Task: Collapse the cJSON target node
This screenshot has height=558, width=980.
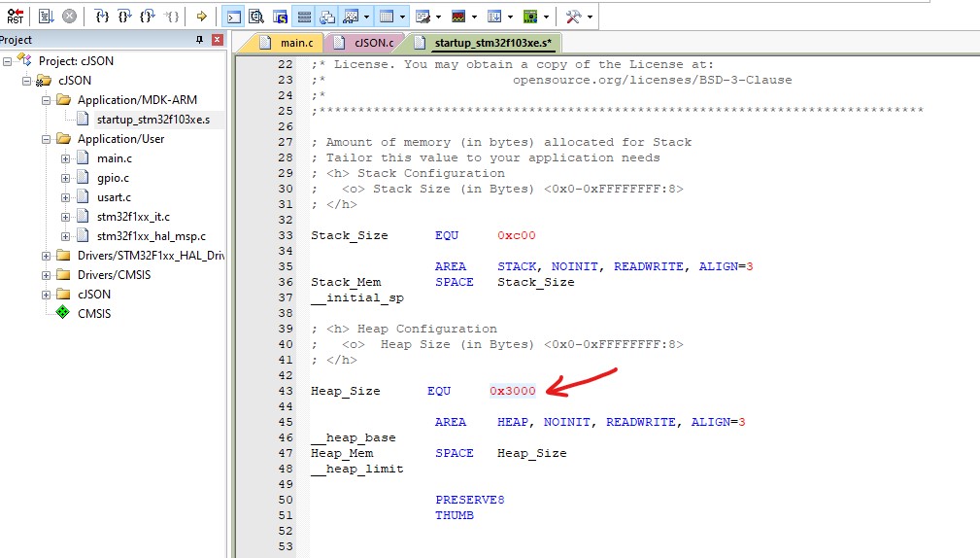Action: [x=26, y=81]
